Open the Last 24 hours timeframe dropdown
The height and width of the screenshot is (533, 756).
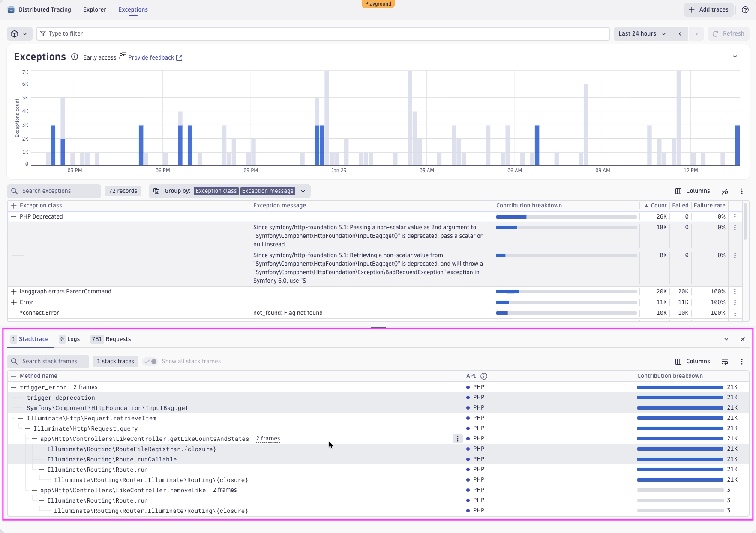coord(642,34)
